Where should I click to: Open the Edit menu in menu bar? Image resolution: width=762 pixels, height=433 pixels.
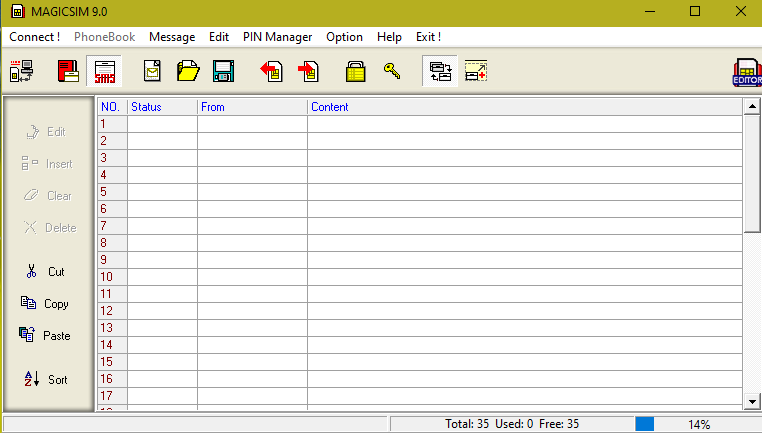coord(219,37)
